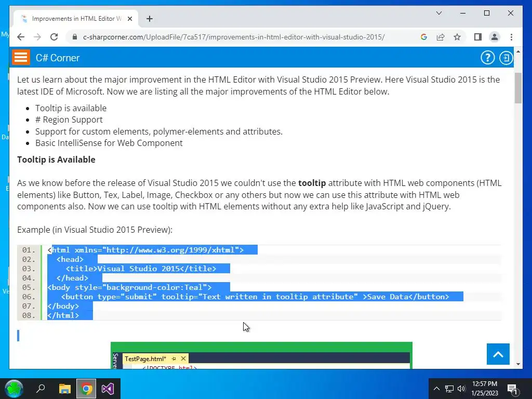Share this page icon
This screenshot has width=532, height=399.
(x=441, y=37)
